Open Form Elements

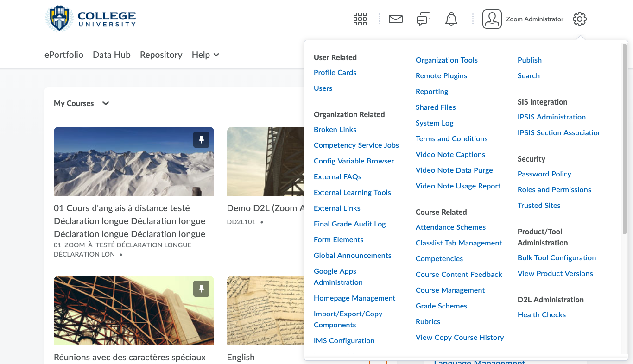(x=339, y=240)
